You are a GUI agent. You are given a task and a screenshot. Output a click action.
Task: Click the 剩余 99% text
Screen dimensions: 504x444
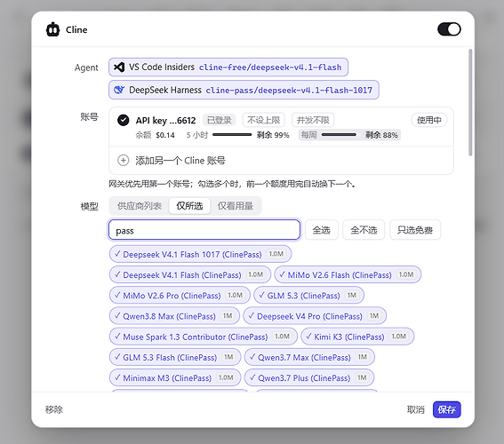[273, 135]
